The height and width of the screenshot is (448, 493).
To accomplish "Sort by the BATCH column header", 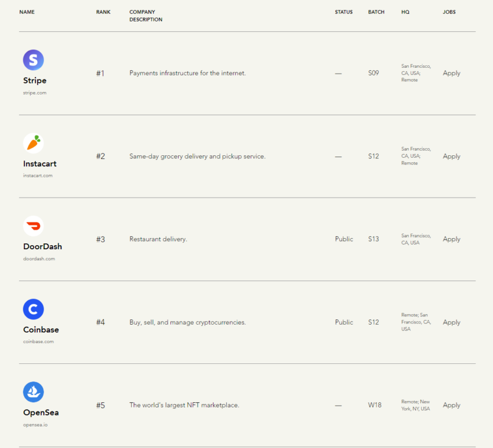I will click(x=376, y=12).
